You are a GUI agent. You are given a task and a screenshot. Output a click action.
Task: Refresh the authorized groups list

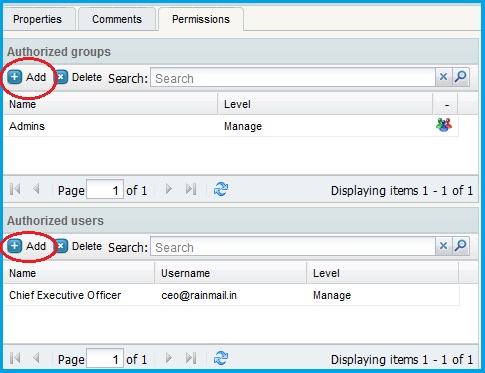[221, 189]
